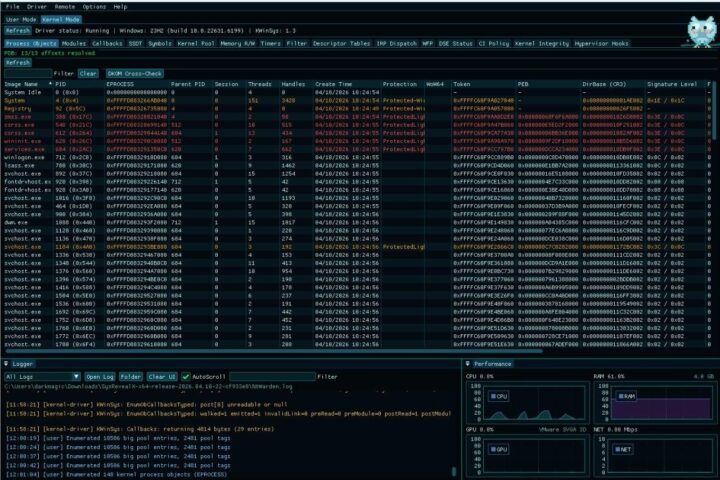The image size is (720, 480).
Task: Collapse the Logger panel via its triangle icon
Action: click(x=6, y=364)
